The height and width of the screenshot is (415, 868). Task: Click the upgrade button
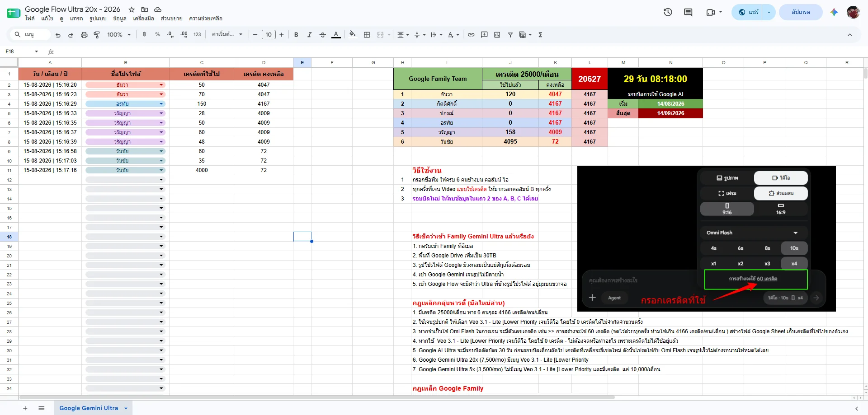[801, 12]
